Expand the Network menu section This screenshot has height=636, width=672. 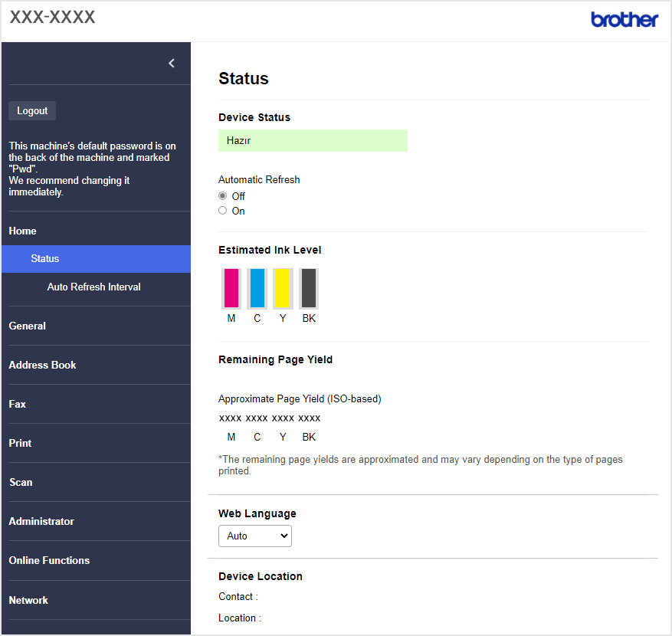[x=28, y=600]
